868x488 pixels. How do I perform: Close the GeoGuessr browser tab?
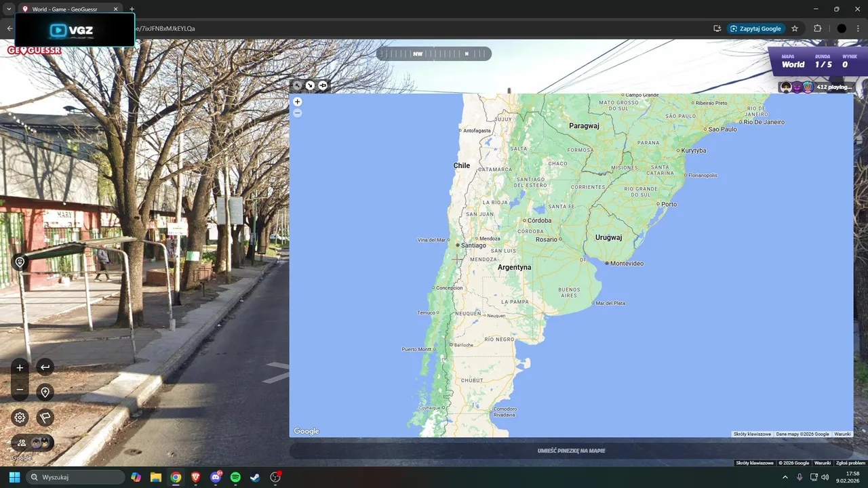(115, 9)
